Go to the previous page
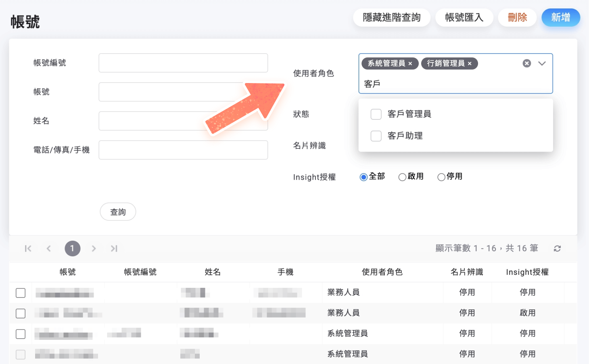This screenshot has width=589, height=364. (x=48, y=248)
